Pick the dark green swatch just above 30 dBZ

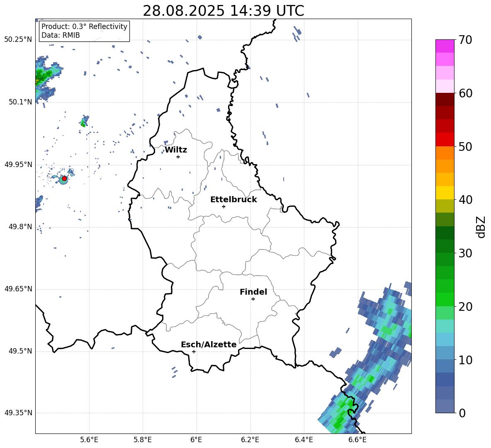coord(445,246)
